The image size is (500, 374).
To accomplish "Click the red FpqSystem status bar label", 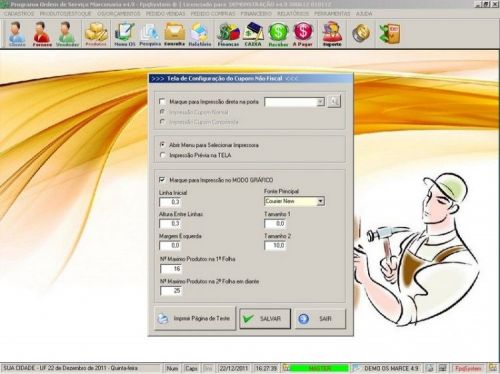I will click(468, 368).
